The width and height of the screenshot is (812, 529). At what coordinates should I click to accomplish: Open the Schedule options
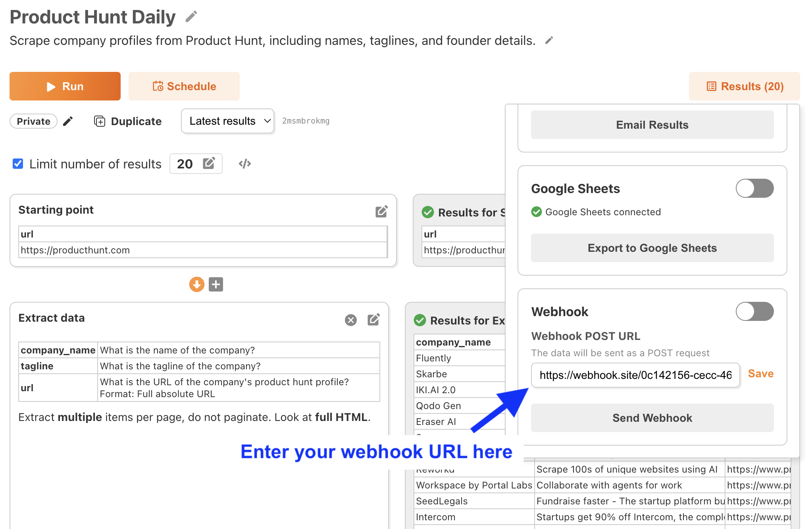point(184,86)
